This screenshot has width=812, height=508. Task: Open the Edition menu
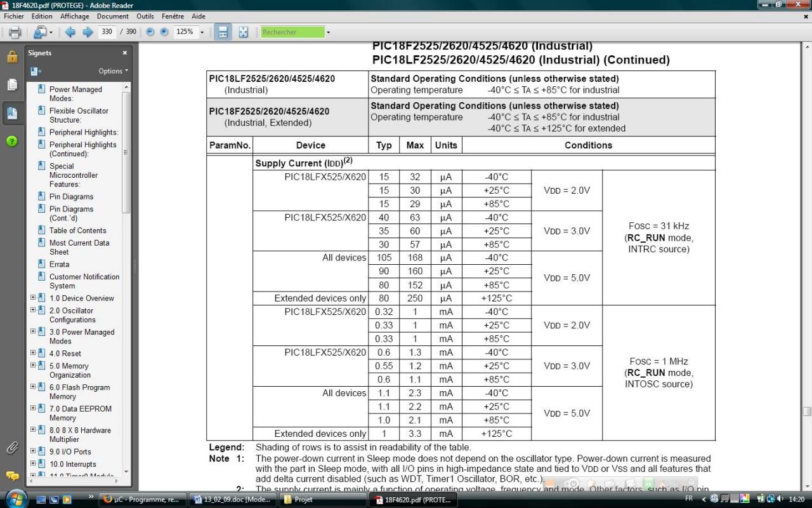[x=42, y=16]
